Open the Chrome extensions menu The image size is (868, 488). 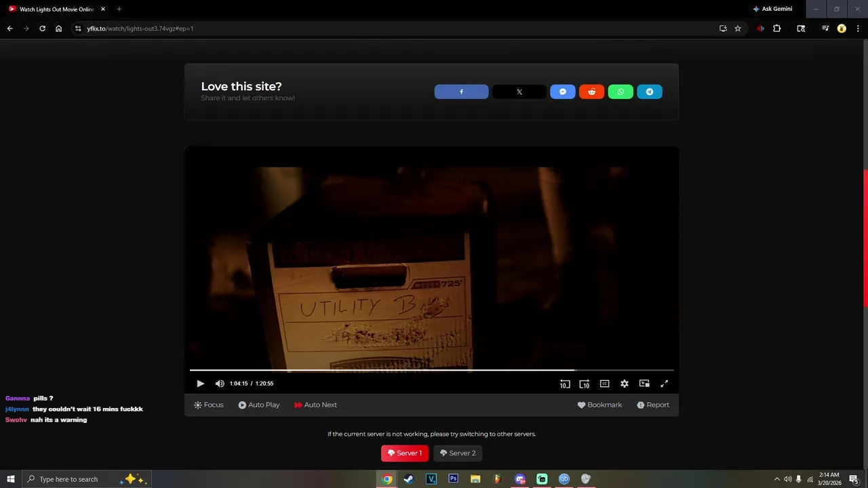click(777, 28)
